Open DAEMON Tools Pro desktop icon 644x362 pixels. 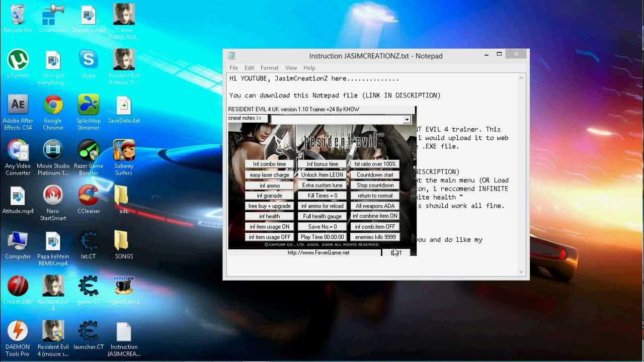pos(18,339)
